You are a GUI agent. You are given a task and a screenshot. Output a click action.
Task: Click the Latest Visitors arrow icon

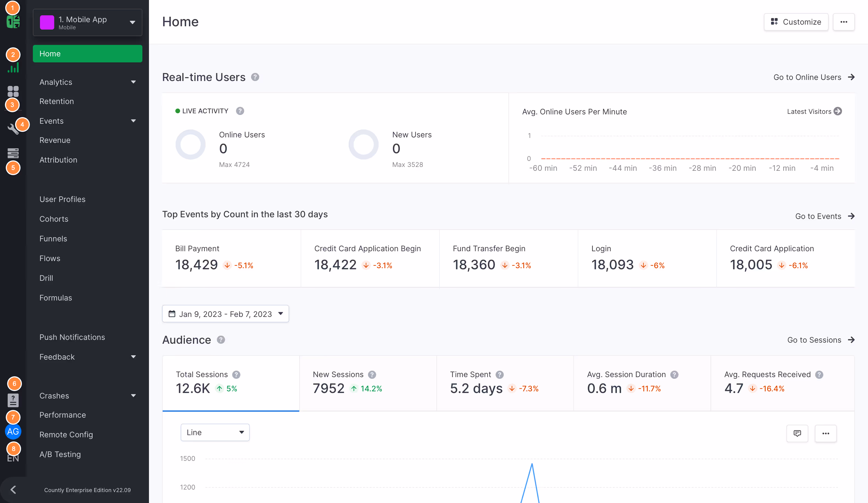pyautogui.click(x=838, y=111)
